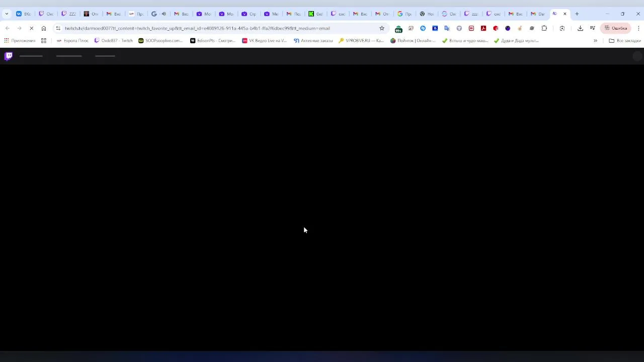Open the Дуда и Дада bookmark
The image size is (644, 362).
coord(516,41)
